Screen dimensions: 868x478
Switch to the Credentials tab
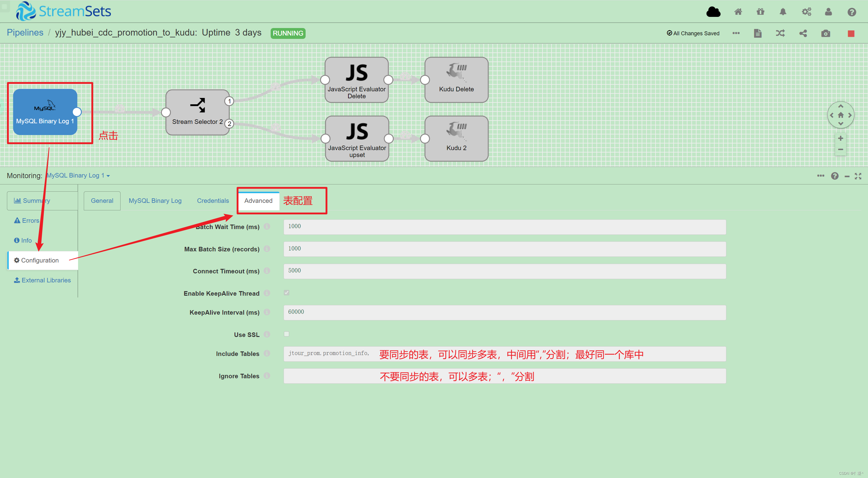pyautogui.click(x=213, y=200)
